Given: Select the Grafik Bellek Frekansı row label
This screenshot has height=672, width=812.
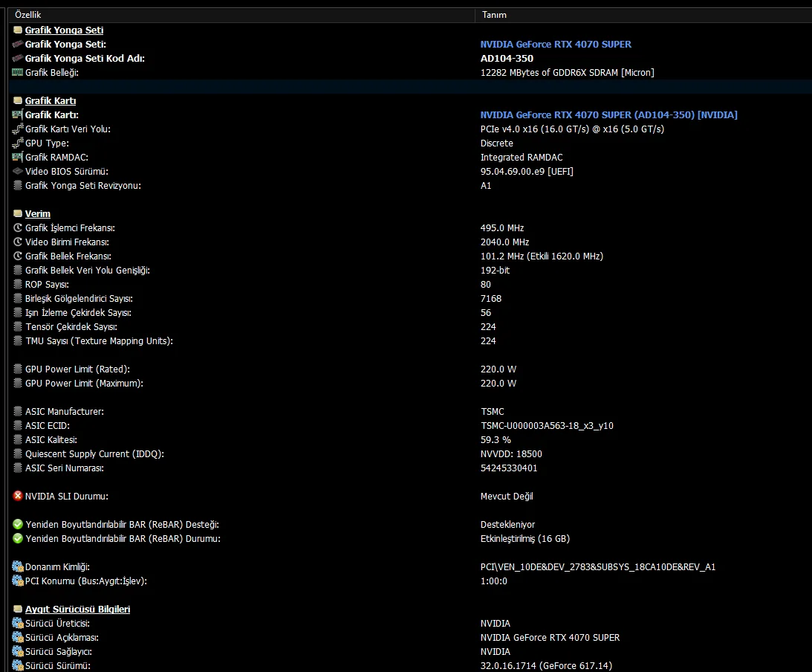Looking at the screenshot, I should point(68,256).
